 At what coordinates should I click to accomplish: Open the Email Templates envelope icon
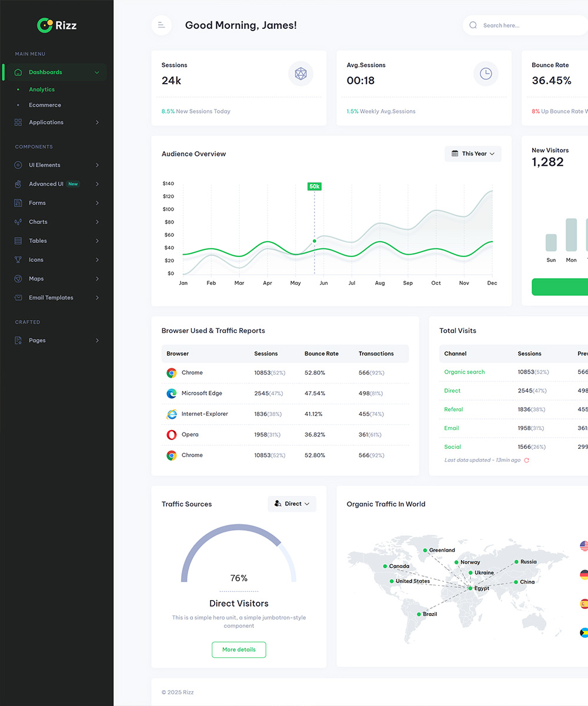[18, 298]
